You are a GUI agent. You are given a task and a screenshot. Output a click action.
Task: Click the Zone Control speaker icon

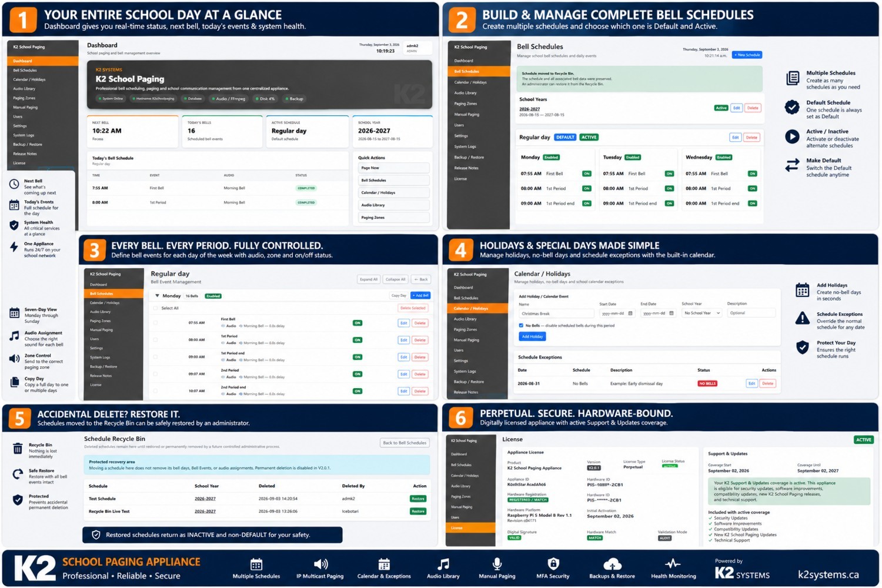point(15,359)
